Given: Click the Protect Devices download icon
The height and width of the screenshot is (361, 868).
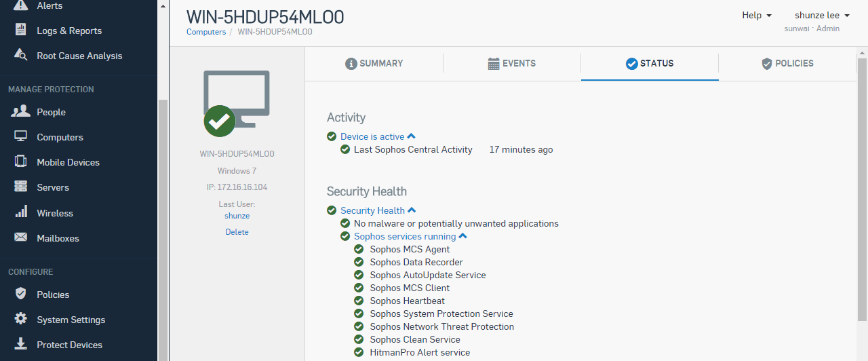Looking at the screenshot, I should pos(21,344).
